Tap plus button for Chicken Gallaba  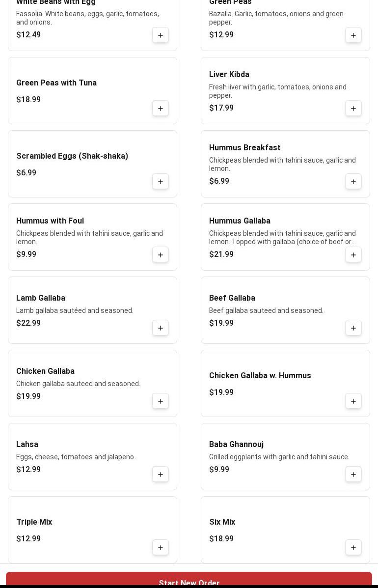coord(161,401)
